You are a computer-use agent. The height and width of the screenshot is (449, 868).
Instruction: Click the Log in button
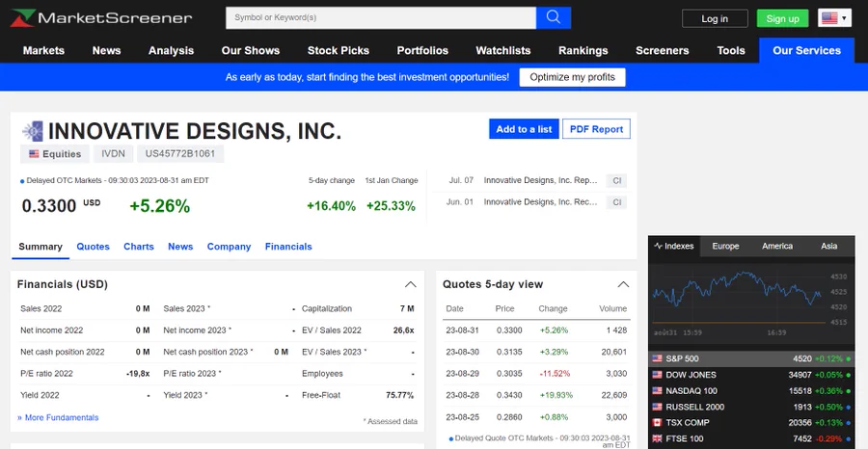coord(715,18)
